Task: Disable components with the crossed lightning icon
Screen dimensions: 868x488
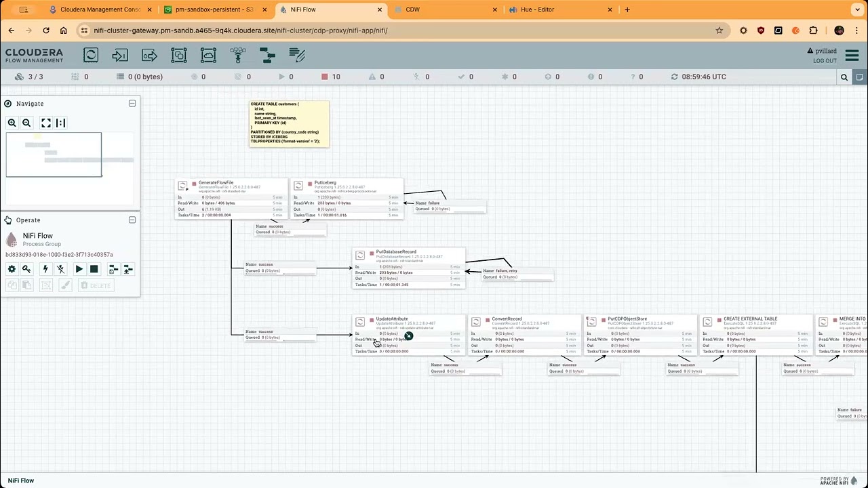Action: pos(60,269)
